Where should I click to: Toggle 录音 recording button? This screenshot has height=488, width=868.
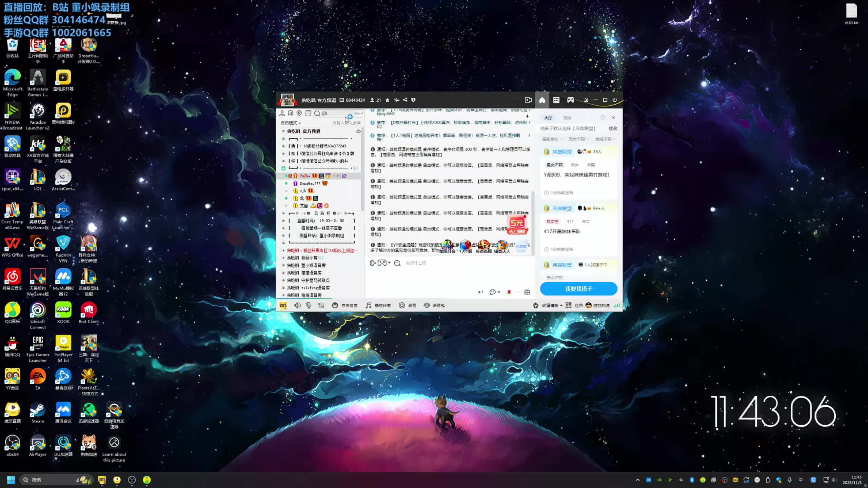[408, 305]
